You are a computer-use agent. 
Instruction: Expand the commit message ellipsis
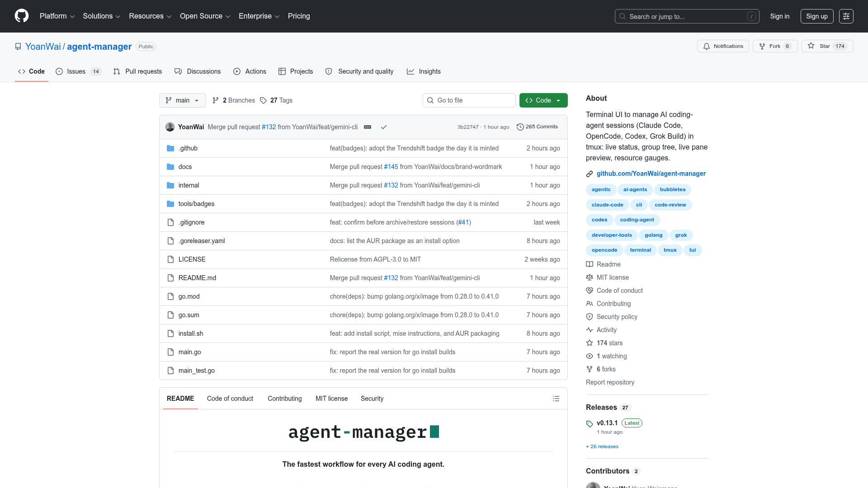tap(368, 127)
